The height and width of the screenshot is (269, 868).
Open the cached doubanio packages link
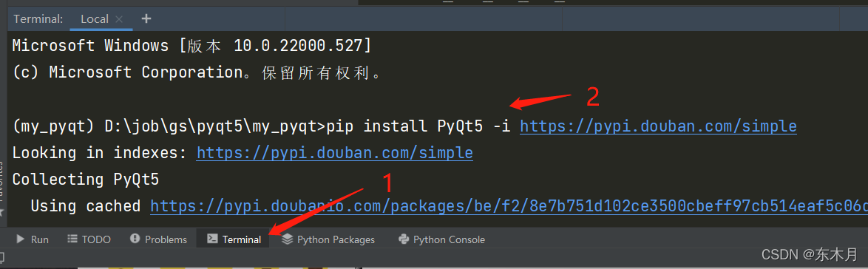(509, 206)
